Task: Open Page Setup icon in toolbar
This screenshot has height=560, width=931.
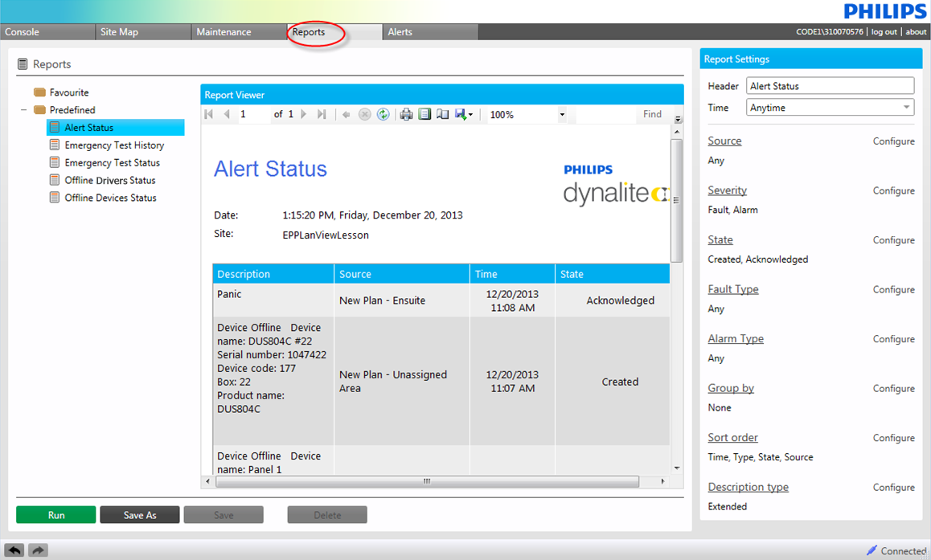Action: pyautogui.click(x=442, y=115)
